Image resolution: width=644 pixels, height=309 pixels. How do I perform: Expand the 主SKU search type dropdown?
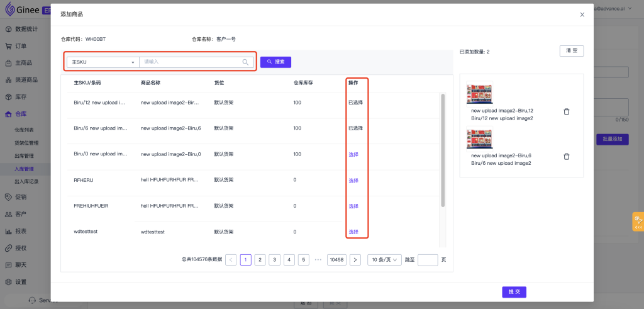(x=103, y=62)
